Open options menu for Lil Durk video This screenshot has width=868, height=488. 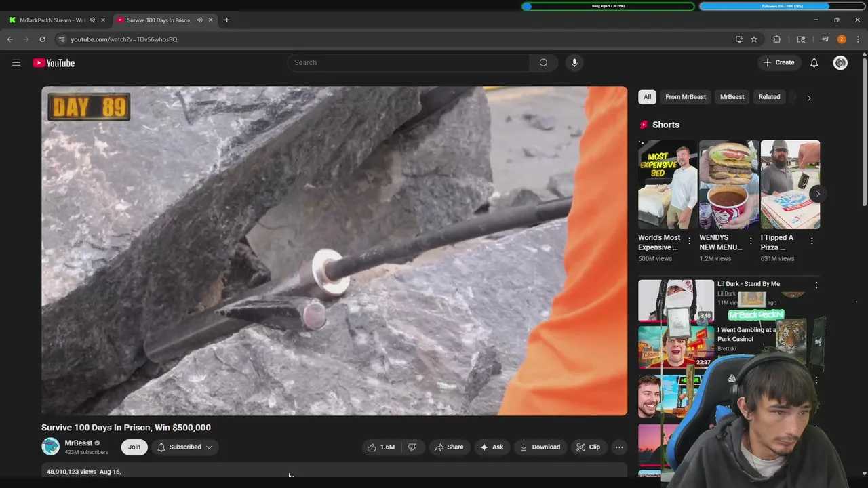coord(816,285)
